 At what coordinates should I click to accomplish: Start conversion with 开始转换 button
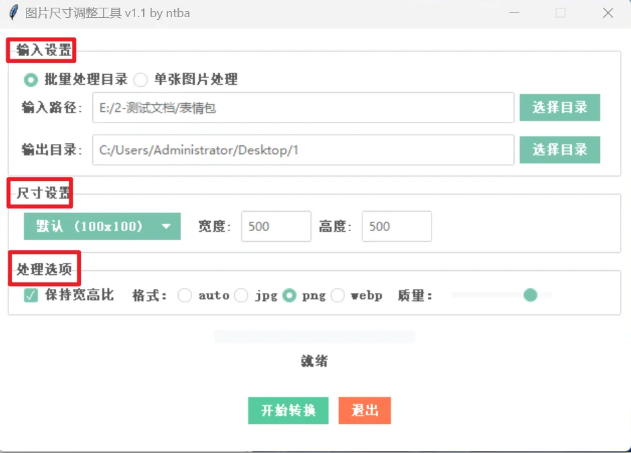pyautogui.click(x=288, y=410)
